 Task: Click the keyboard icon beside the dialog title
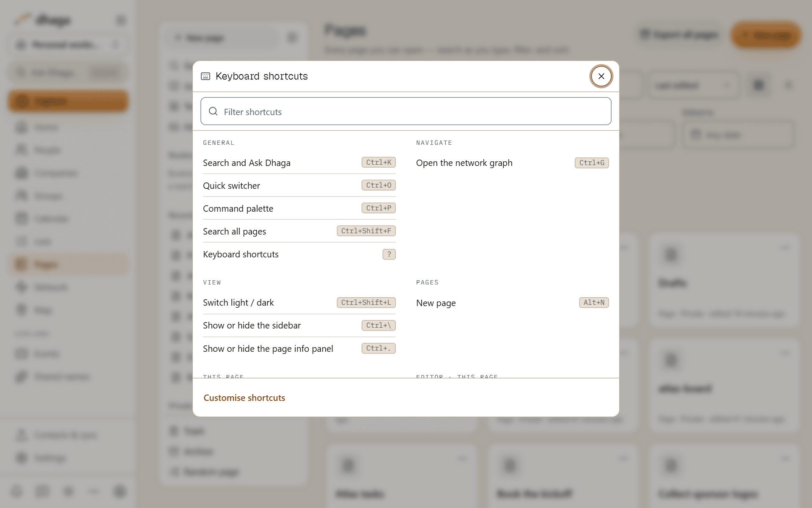click(x=206, y=76)
